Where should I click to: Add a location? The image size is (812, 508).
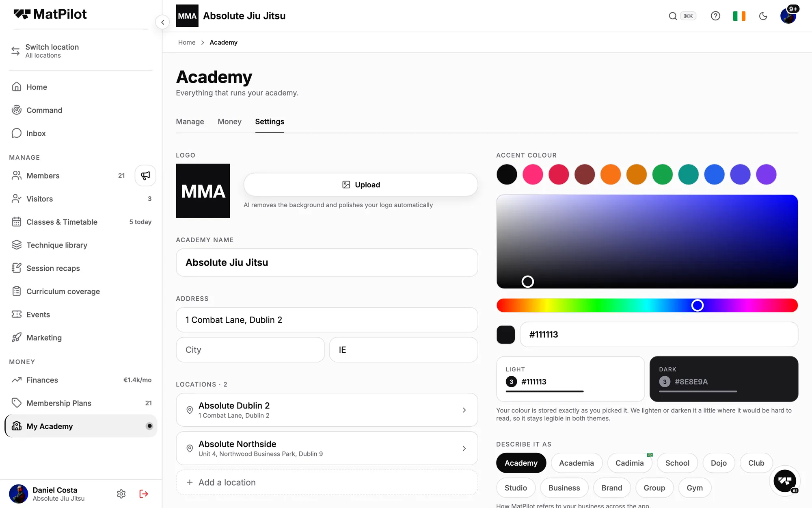[327, 482]
